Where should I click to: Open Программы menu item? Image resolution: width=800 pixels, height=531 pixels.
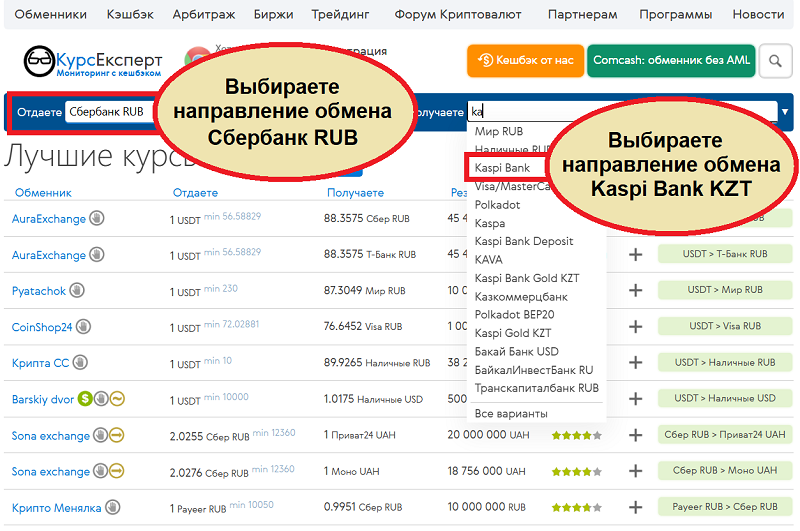tap(676, 14)
